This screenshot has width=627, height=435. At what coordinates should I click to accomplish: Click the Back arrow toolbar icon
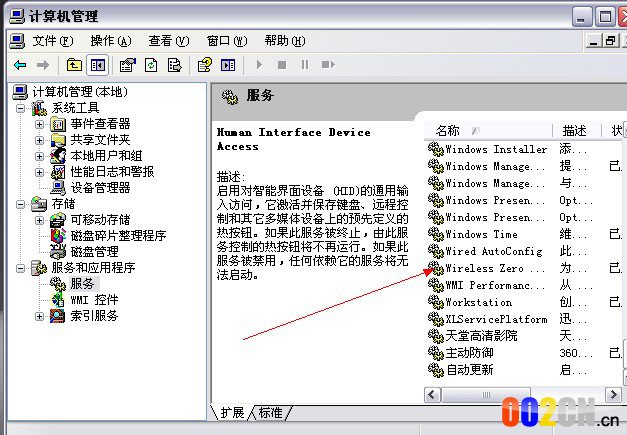pos(20,65)
